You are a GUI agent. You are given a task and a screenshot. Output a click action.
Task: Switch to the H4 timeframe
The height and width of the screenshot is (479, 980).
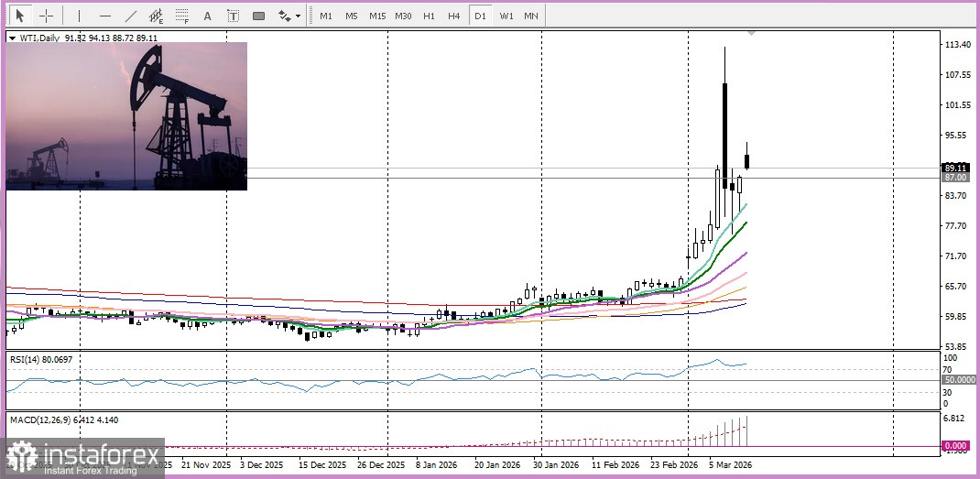pyautogui.click(x=454, y=16)
